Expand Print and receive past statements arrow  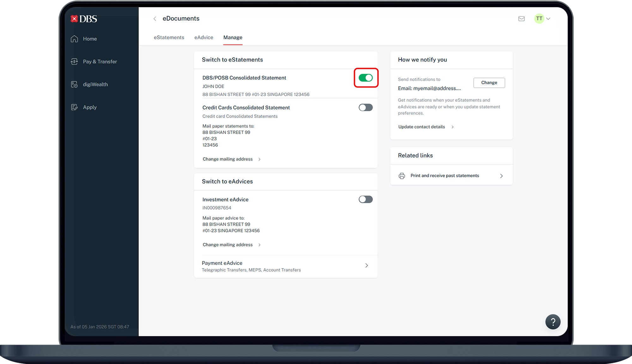501,176
